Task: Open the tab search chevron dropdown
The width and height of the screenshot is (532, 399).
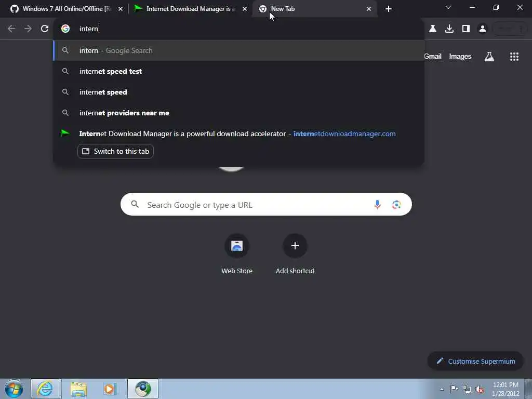Action: pos(448,7)
